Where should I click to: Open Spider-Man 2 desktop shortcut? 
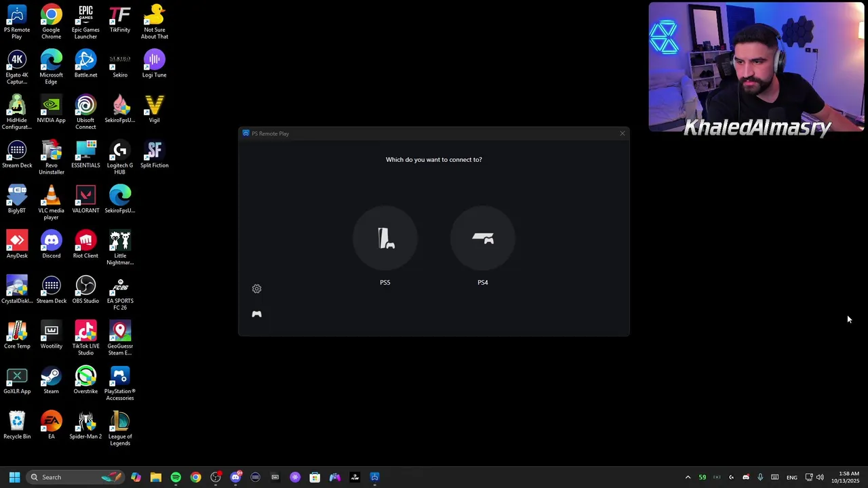click(85, 425)
